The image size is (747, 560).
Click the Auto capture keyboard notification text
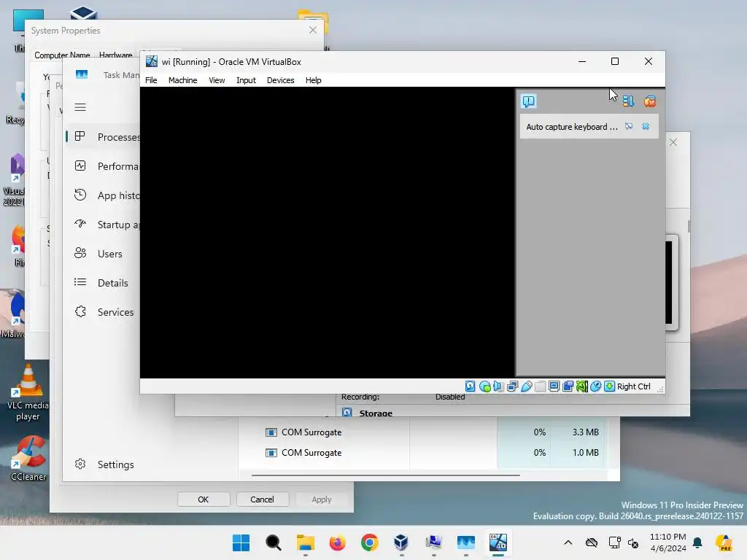tap(571, 127)
